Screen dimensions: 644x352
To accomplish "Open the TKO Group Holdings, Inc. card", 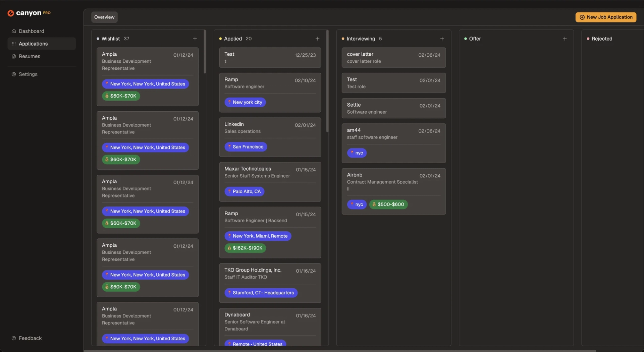I will click(x=270, y=283).
